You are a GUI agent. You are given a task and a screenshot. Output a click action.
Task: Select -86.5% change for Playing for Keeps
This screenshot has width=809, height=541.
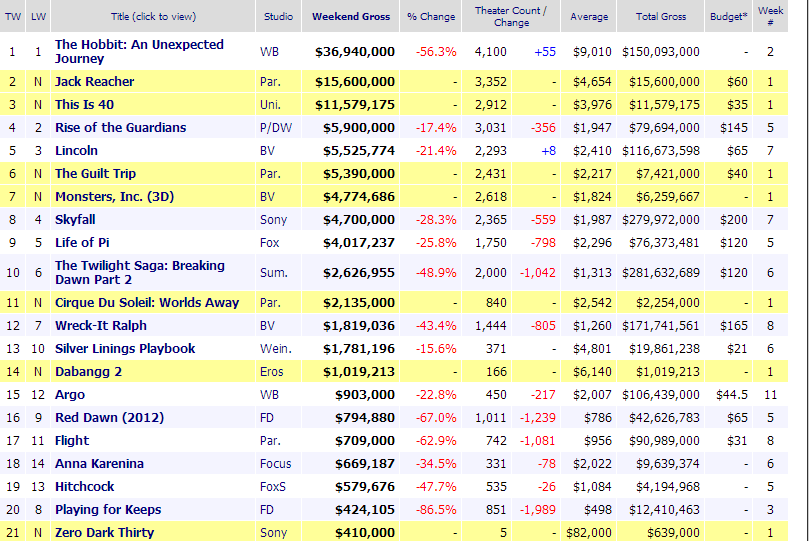436,510
